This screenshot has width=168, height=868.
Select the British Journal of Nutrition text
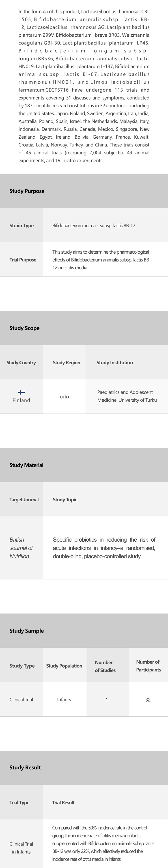click(x=21, y=548)
